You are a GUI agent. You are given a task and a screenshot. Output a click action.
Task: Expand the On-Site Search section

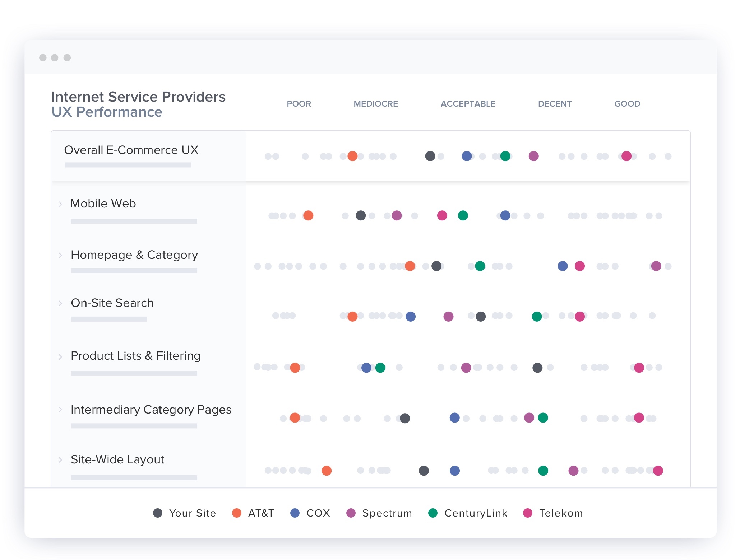coord(60,303)
